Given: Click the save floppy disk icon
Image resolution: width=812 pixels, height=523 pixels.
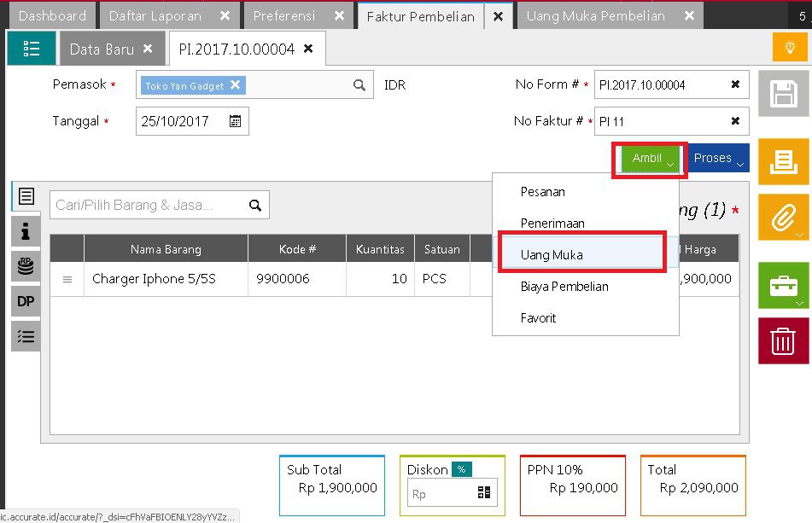Looking at the screenshot, I should click(783, 95).
